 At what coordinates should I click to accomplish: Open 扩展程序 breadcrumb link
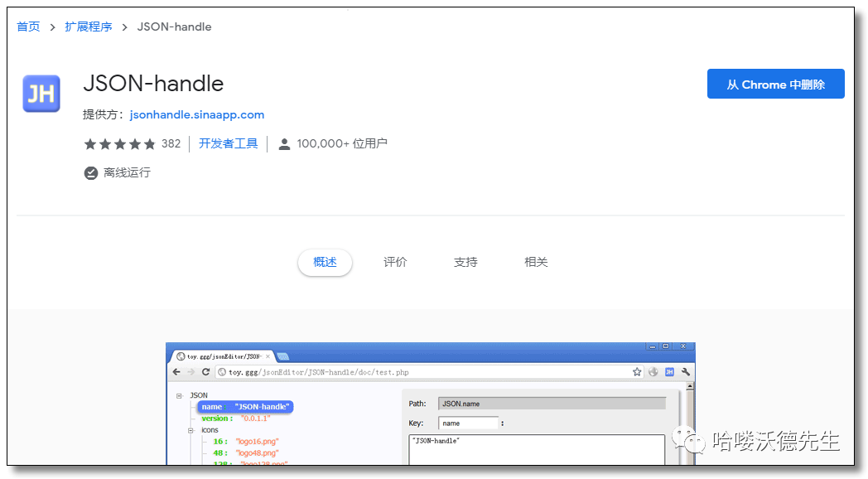pos(89,27)
